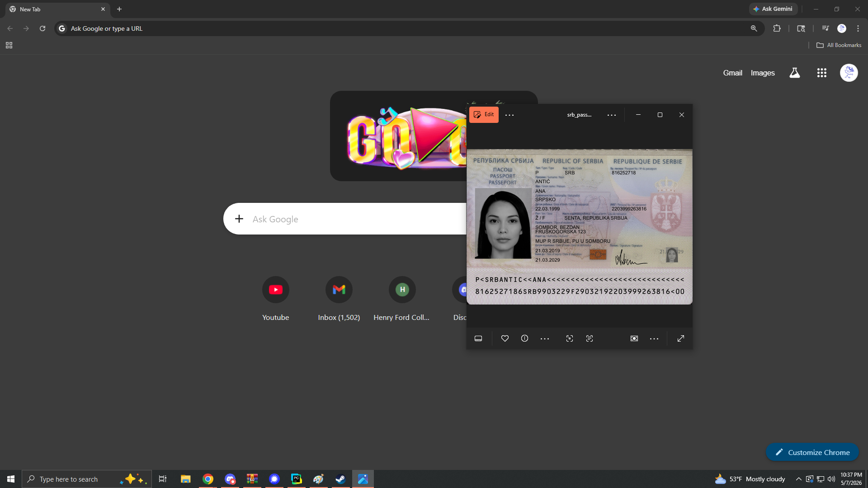Open Chrome three-dot menu
This screenshot has width=868, height=488.
click(858, 28)
